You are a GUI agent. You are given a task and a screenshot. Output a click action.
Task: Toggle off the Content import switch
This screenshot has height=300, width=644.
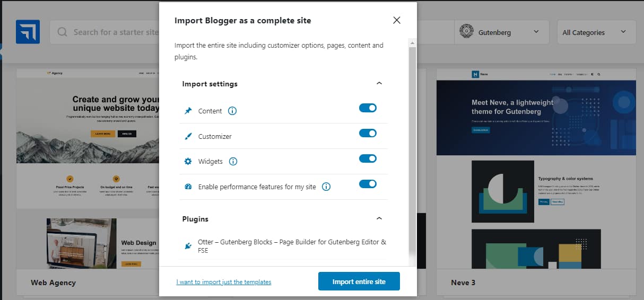368,108
